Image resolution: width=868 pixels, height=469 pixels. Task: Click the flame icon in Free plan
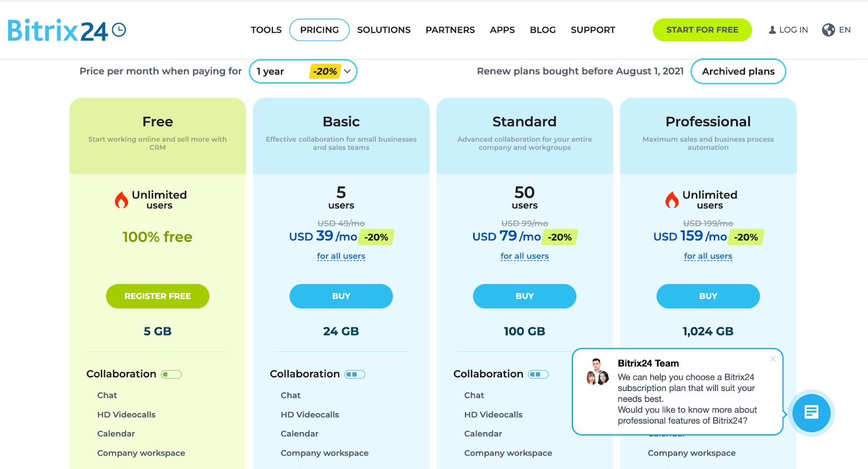pyautogui.click(x=122, y=200)
